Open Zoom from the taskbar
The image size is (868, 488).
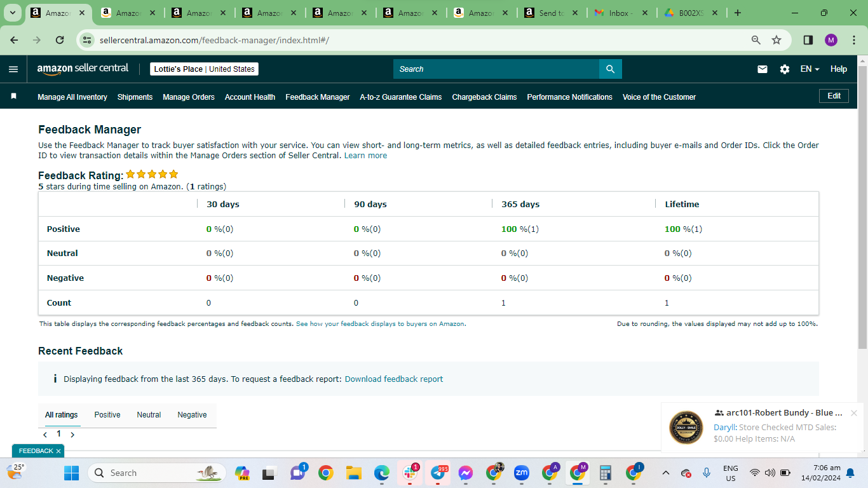(x=522, y=473)
